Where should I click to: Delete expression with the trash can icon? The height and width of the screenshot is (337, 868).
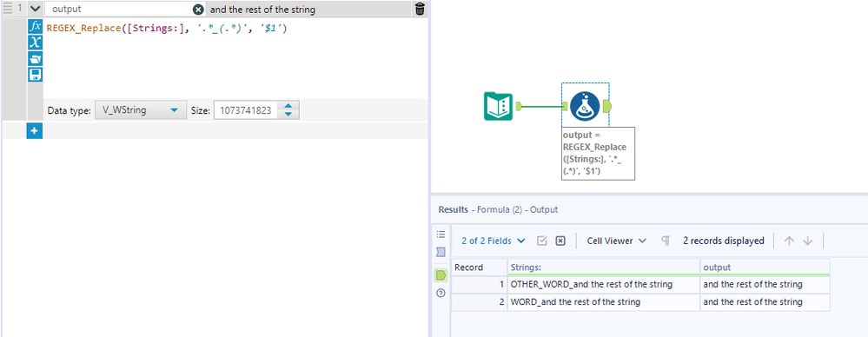coord(421,9)
